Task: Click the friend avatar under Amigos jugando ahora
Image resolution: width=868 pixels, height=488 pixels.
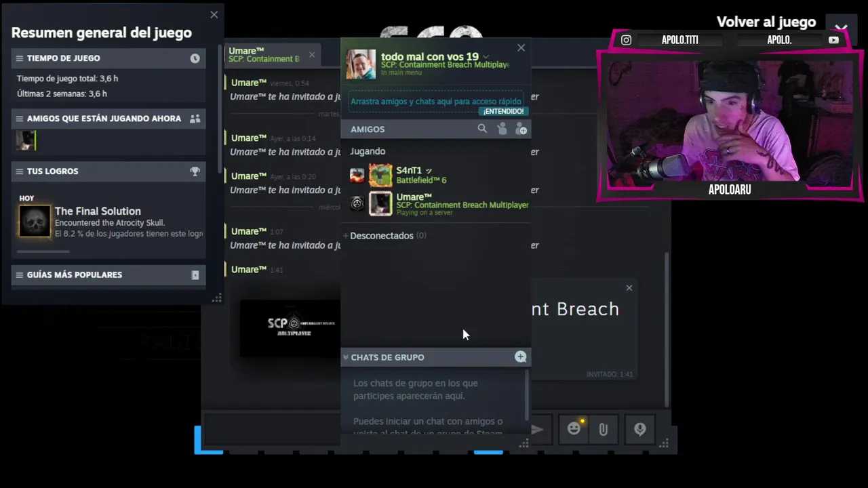Action: click(26, 141)
